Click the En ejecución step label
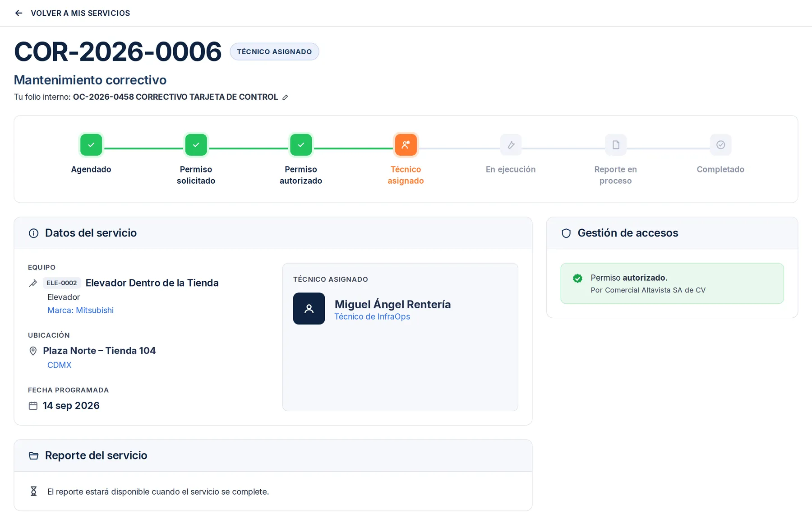812x515 pixels. (511, 170)
